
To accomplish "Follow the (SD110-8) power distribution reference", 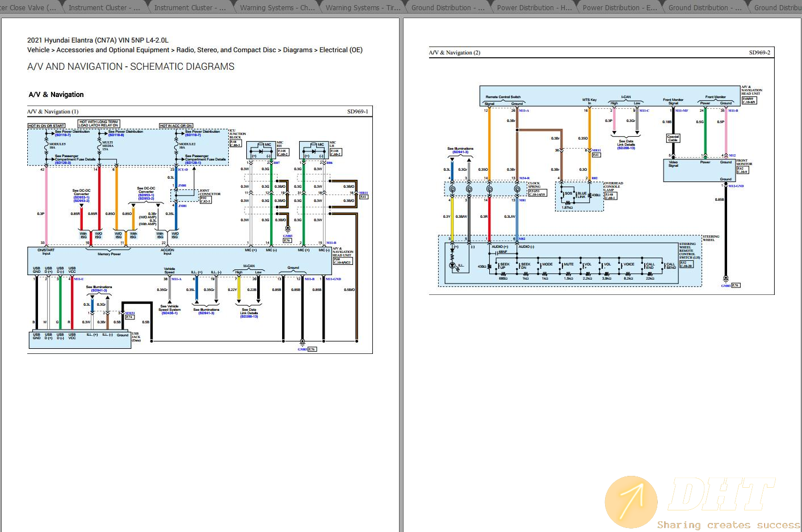I will tap(116, 135).
